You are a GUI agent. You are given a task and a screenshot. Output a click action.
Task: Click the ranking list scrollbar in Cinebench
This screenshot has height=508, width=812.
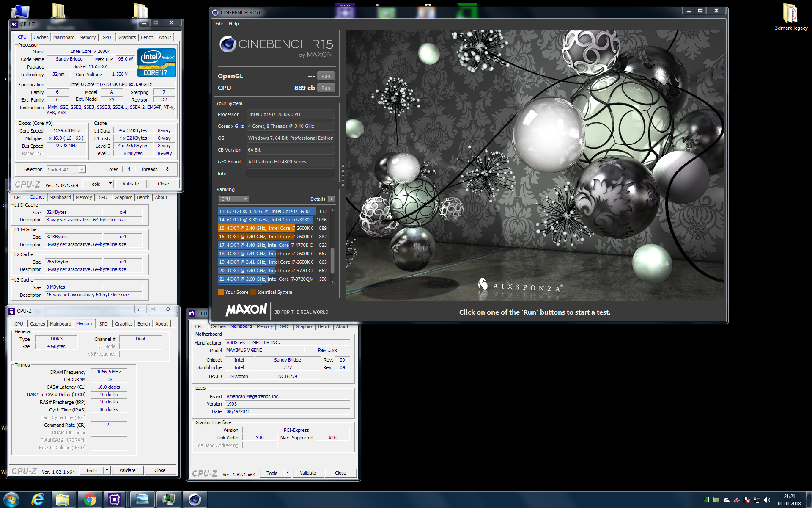pyautogui.click(x=332, y=260)
